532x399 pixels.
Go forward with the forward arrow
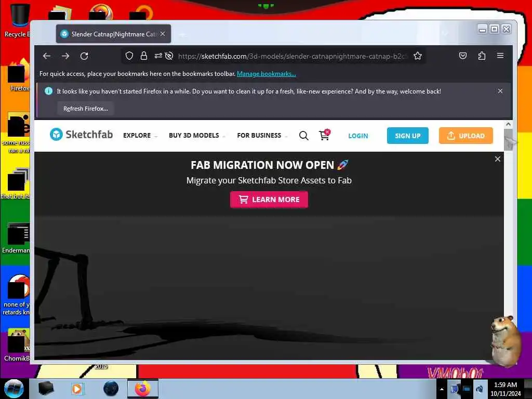(65, 56)
